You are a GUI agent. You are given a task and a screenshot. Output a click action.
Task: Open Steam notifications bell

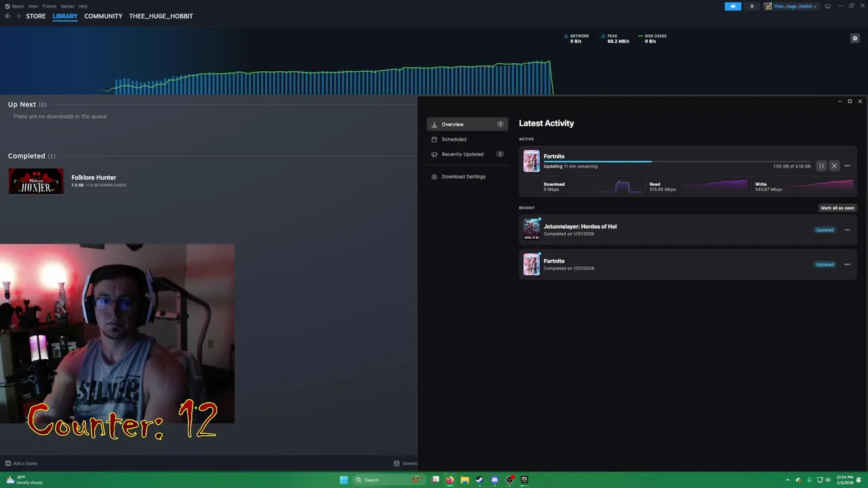click(x=751, y=6)
